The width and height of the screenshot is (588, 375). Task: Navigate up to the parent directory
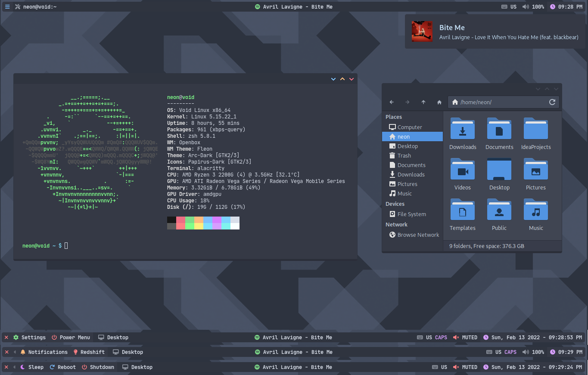coord(423,102)
